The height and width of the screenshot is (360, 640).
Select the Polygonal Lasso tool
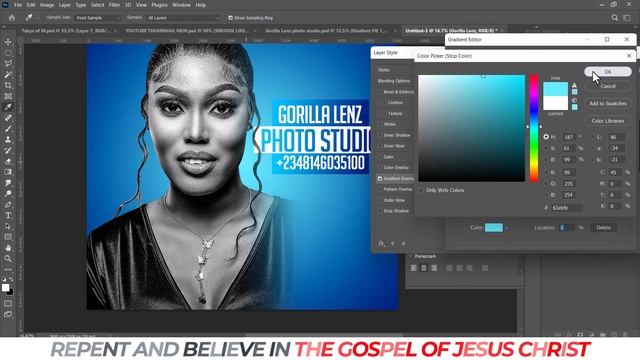(x=8, y=64)
